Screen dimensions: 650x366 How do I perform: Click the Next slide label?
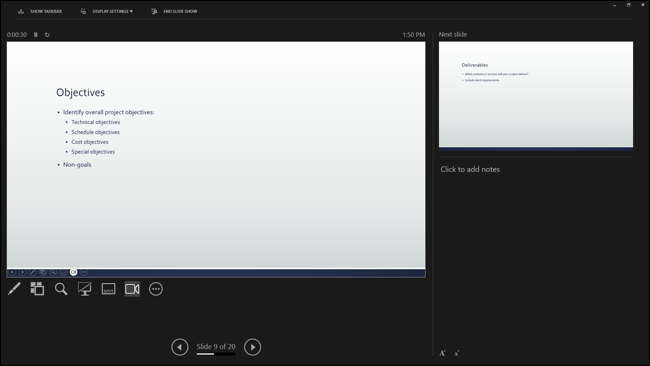[453, 34]
